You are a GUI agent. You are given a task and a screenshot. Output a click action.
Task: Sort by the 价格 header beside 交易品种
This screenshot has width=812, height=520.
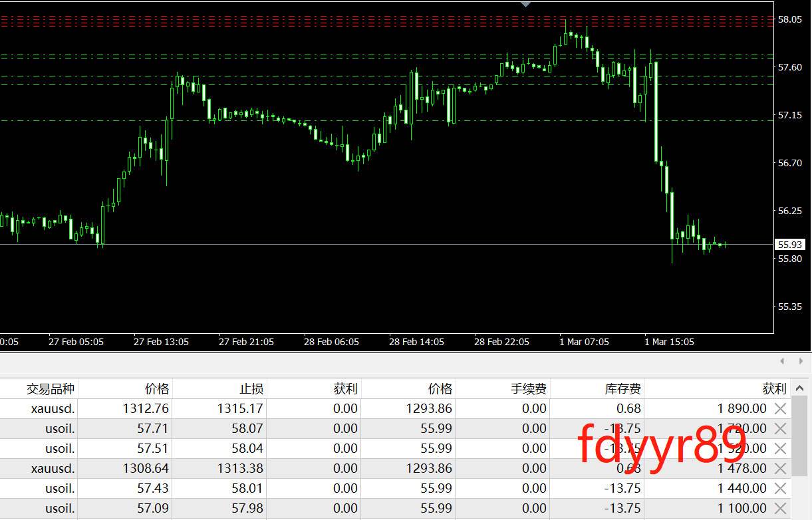[x=157, y=389]
